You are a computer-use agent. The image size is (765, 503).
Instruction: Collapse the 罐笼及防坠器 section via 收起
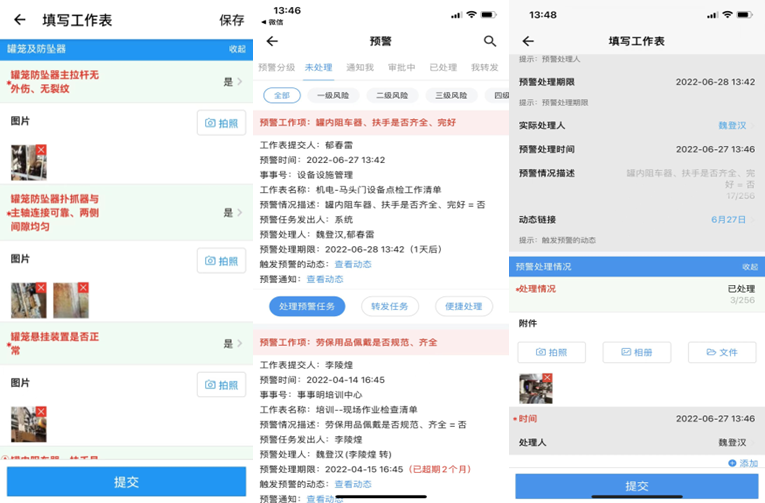[x=237, y=49]
